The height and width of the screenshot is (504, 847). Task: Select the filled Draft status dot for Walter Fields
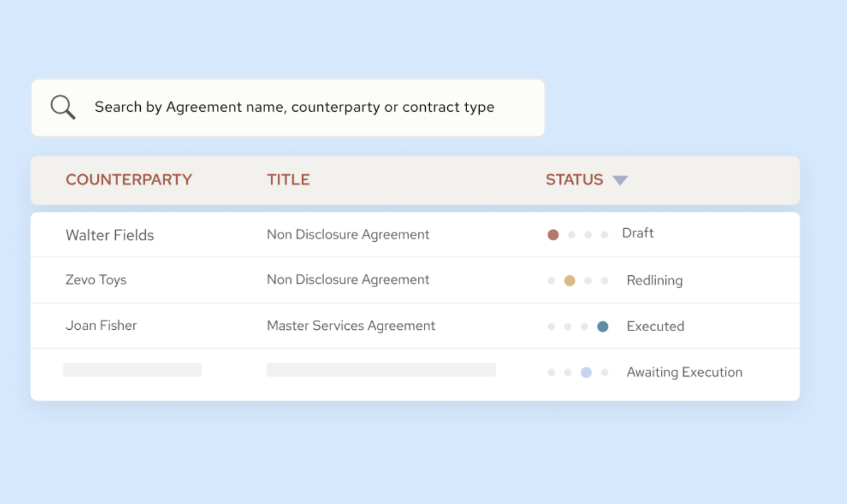pyautogui.click(x=553, y=234)
